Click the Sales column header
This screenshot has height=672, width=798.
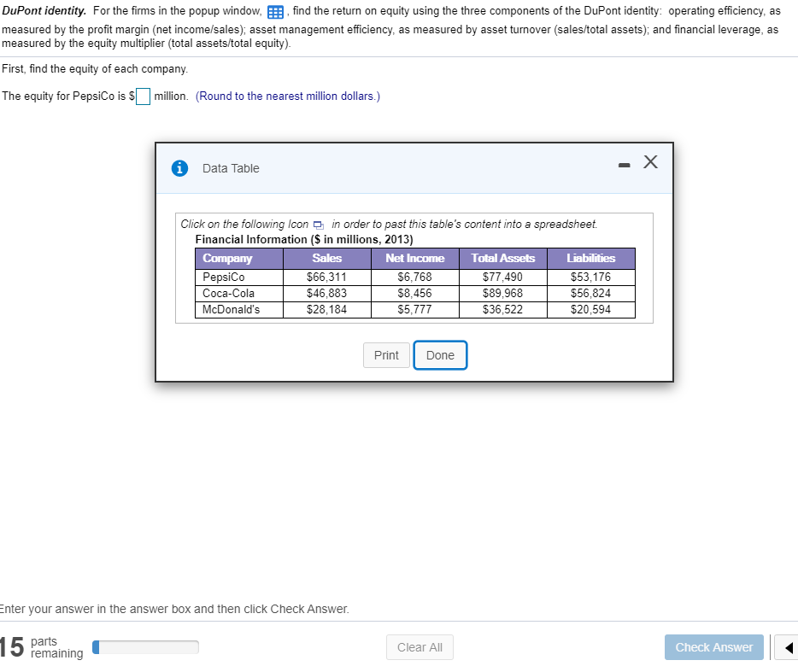coord(327,259)
